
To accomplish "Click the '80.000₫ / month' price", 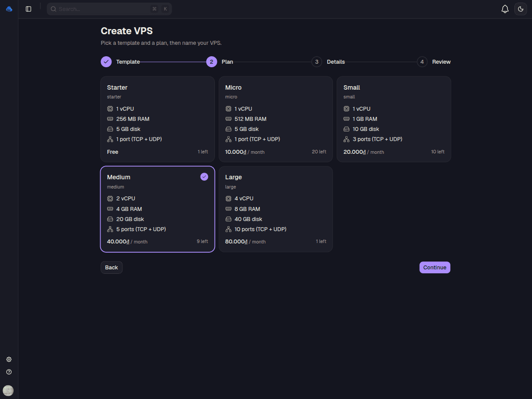I will [x=245, y=242].
